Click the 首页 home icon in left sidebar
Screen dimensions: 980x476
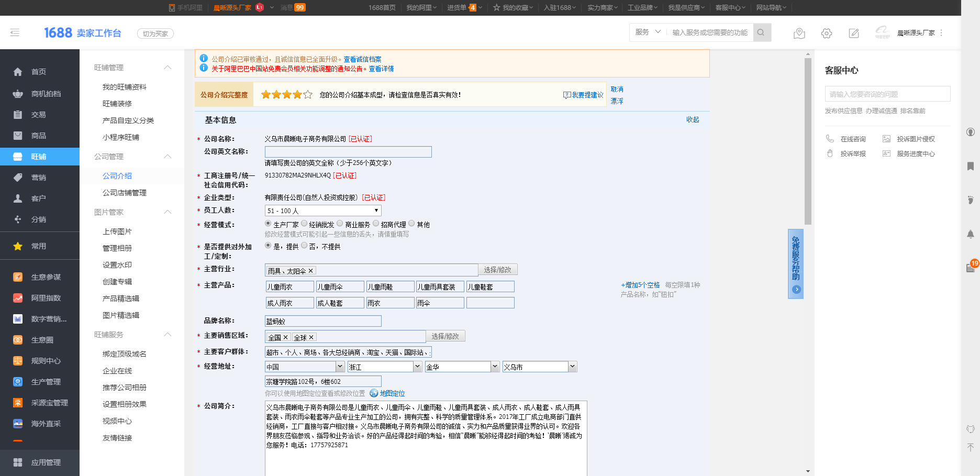(18, 72)
